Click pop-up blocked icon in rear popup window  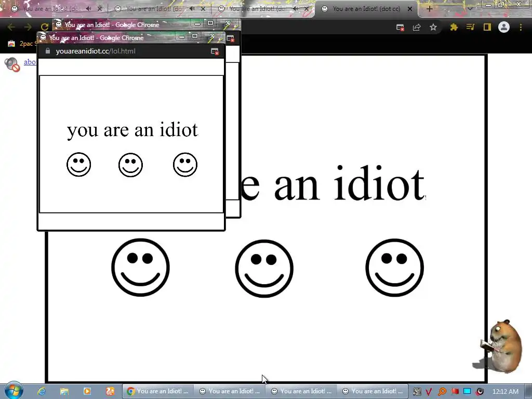click(x=230, y=38)
